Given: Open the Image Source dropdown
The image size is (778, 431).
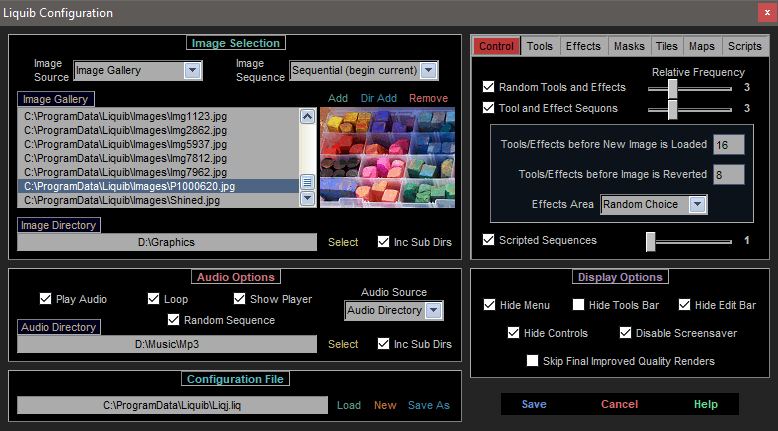Looking at the screenshot, I should pos(191,70).
